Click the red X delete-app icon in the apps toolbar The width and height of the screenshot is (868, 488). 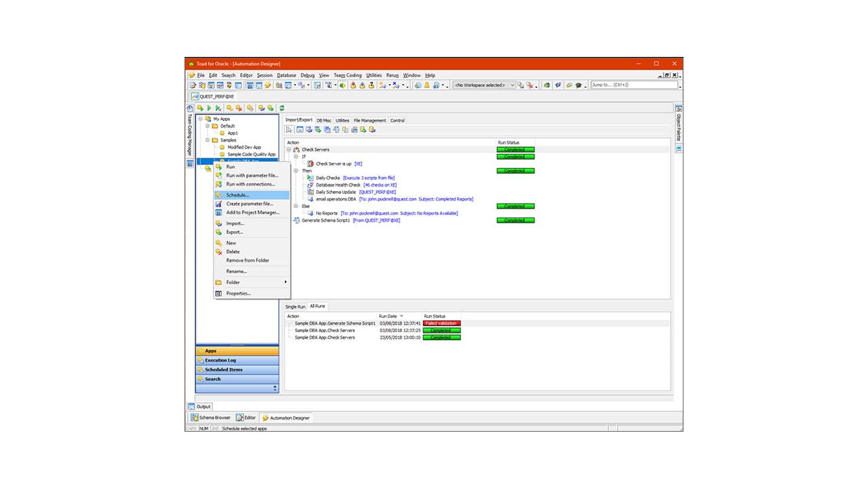tap(238, 108)
